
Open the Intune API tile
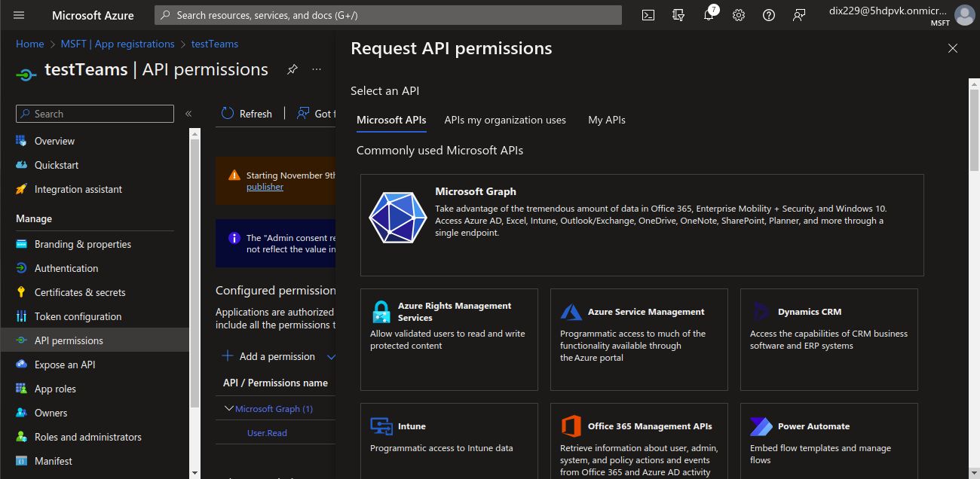click(449, 441)
